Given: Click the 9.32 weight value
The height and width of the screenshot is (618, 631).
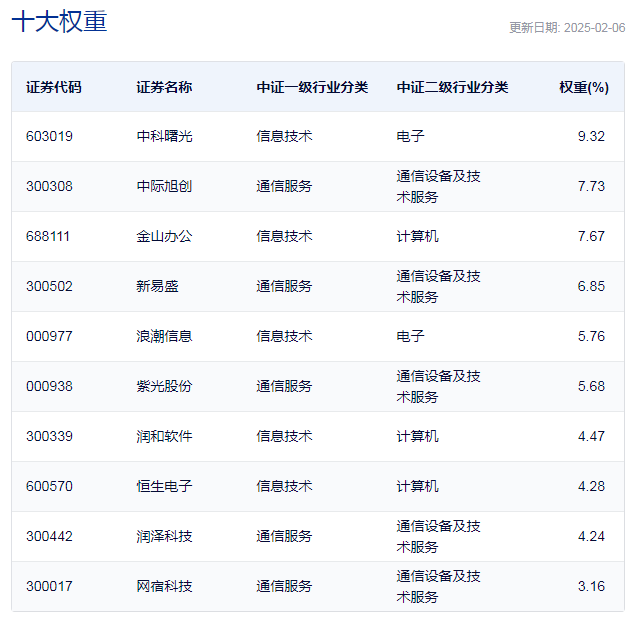Looking at the screenshot, I should click(x=591, y=136).
